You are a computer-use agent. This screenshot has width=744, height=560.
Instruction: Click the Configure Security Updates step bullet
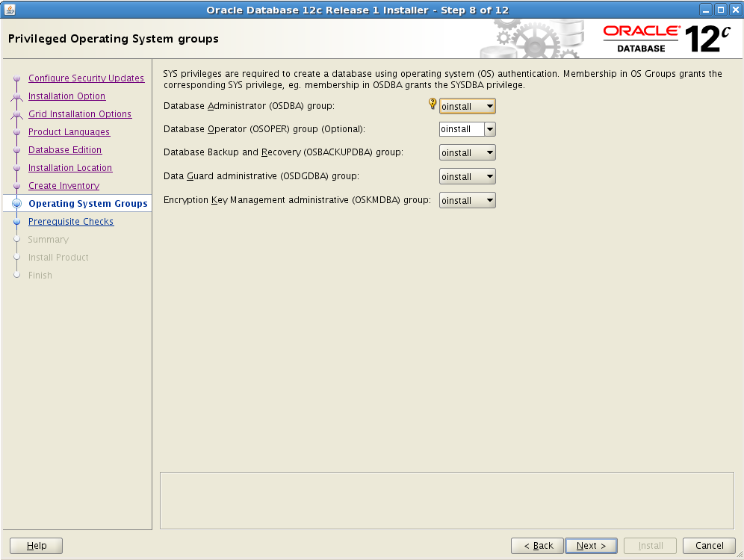[x=17, y=78]
